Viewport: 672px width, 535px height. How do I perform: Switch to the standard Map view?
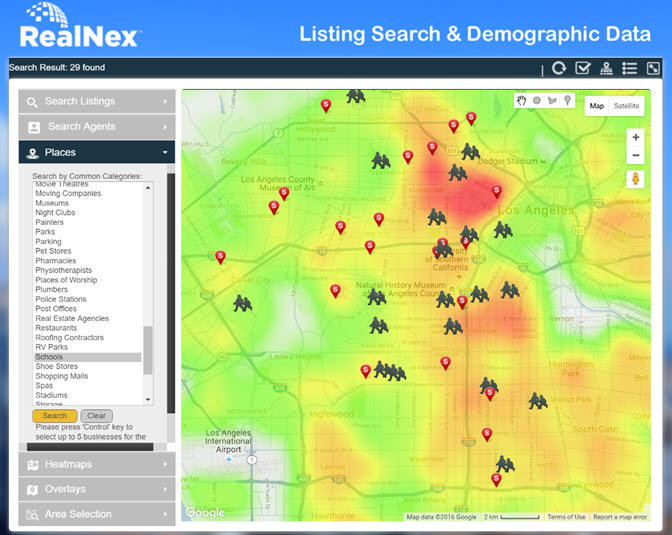597,106
